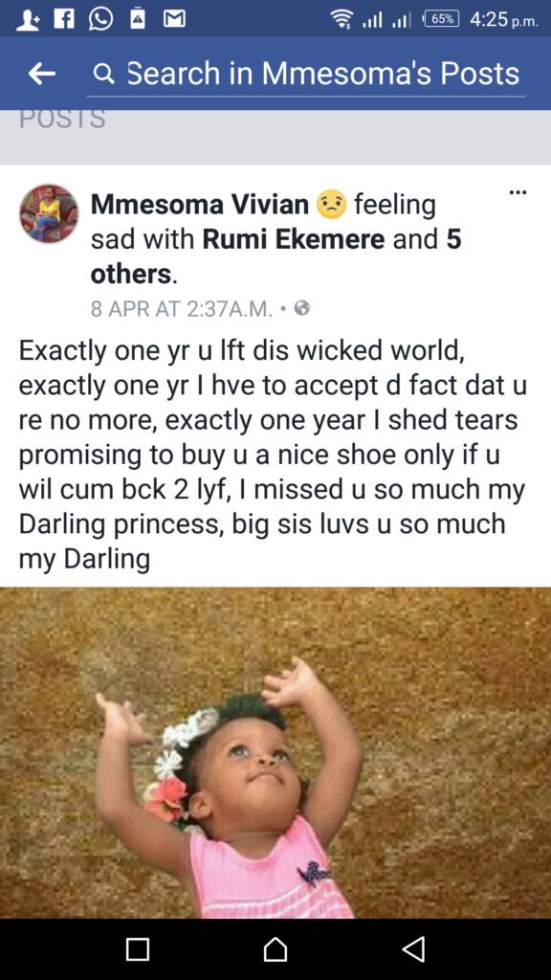Open the posted photo of child

[x=275, y=752]
